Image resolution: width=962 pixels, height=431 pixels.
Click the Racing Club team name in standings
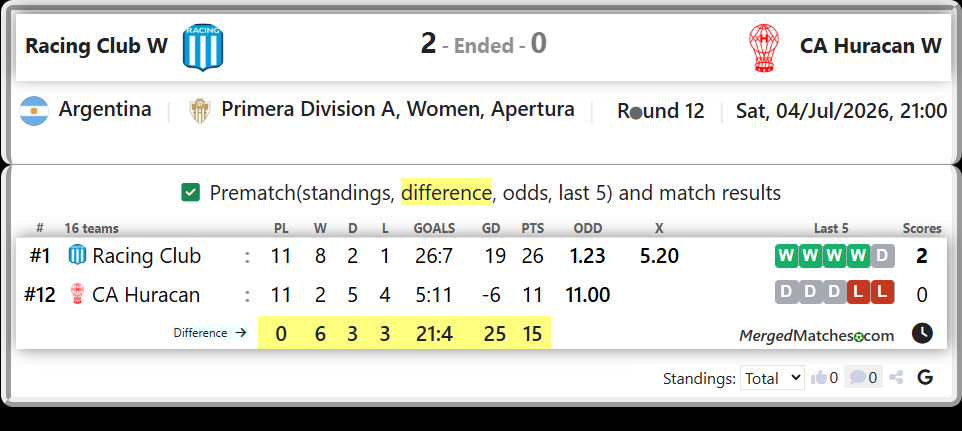[147, 256]
